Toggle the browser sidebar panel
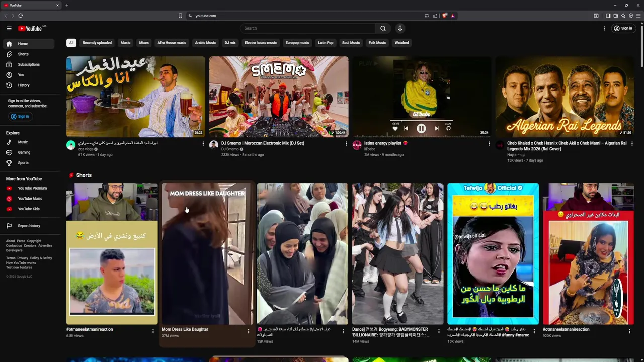The width and height of the screenshot is (644, 362). coord(608,16)
